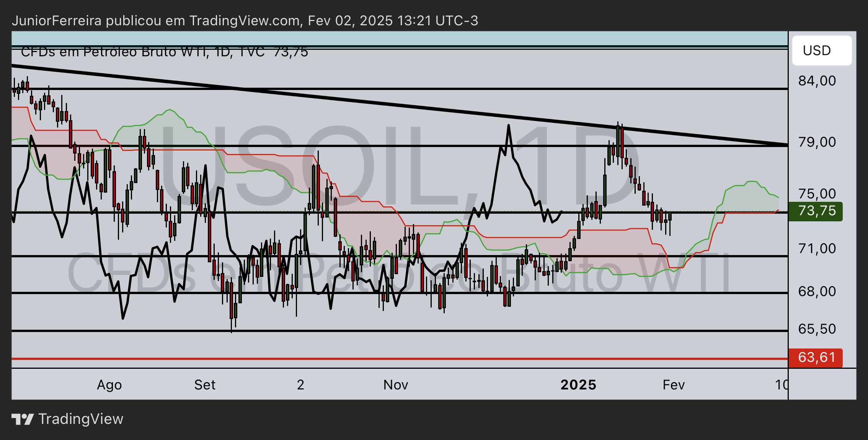Click the 65,50 price axis value
This screenshot has height=440, width=868.
[817, 329]
